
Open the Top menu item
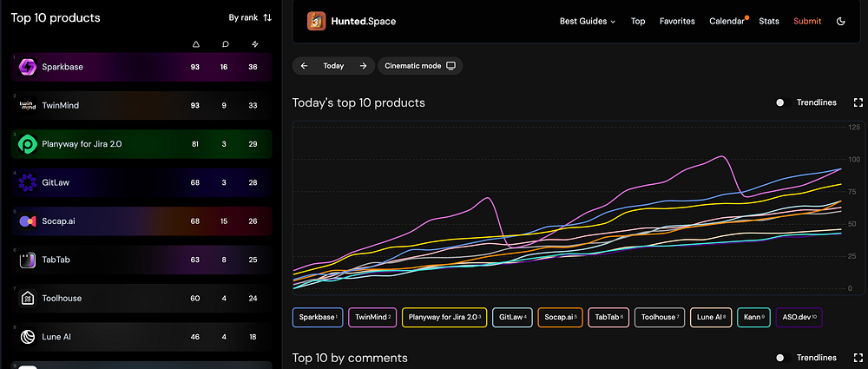pos(638,21)
